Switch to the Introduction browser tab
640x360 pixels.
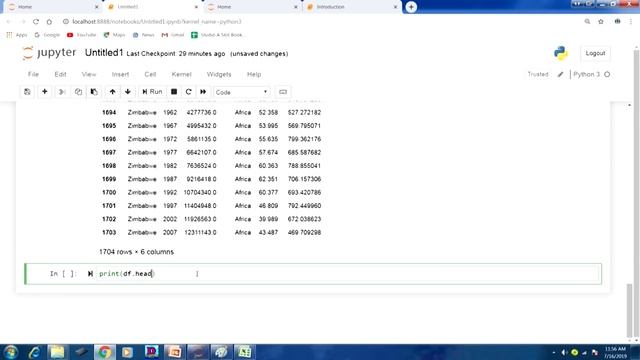351,7
